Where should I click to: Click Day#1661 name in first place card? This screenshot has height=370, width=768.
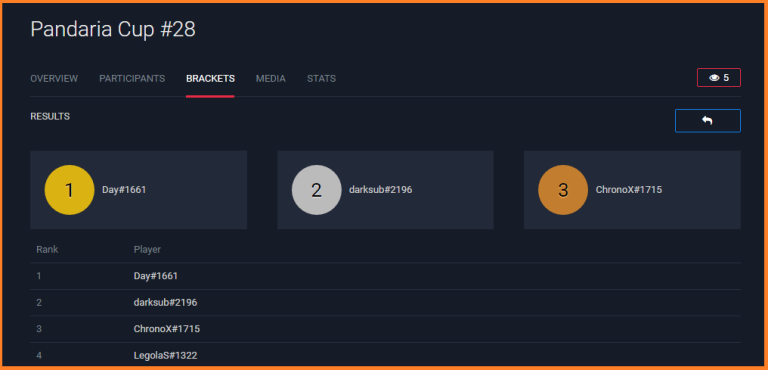click(x=124, y=190)
